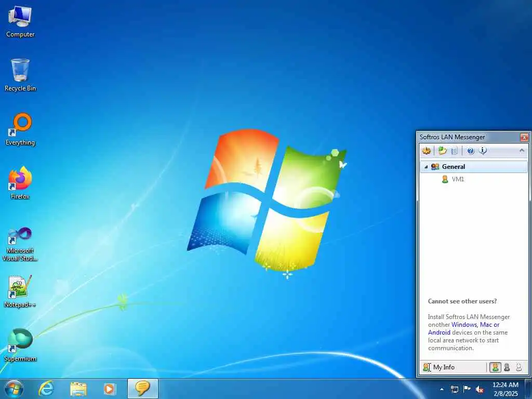Viewport: 532px width, 399px height.
Task: Open Internet Explorer from the taskbar
Action: click(46, 389)
